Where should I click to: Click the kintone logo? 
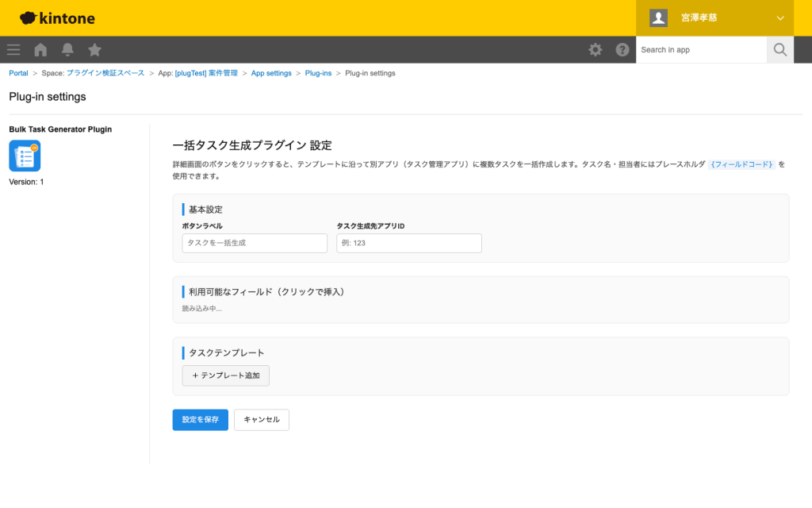(x=57, y=17)
